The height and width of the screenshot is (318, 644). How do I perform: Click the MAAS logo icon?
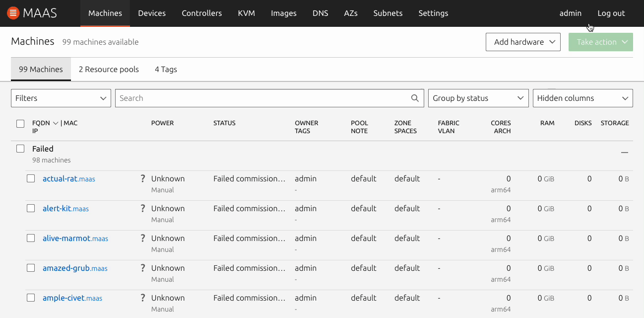pyautogui.click(x=13, y=13)
